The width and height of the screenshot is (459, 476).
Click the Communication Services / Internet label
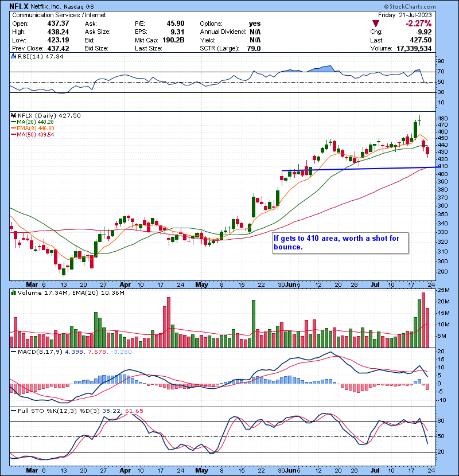[59, 15]
